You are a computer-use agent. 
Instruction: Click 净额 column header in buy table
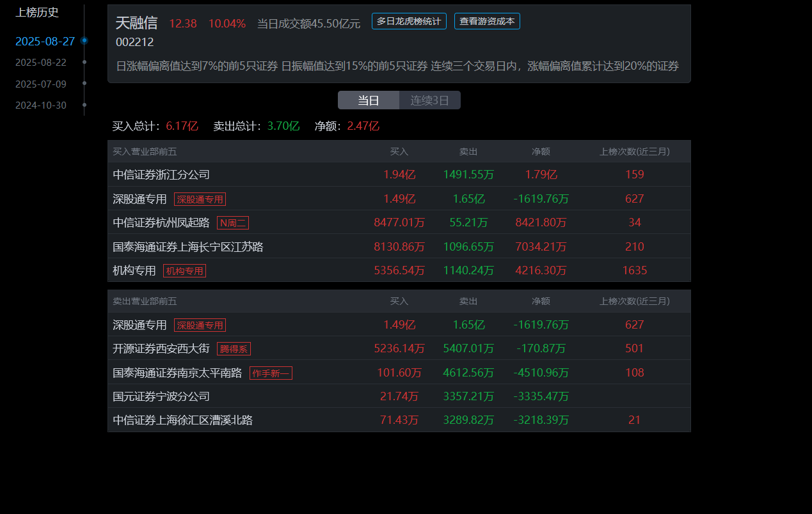point(541,152)
